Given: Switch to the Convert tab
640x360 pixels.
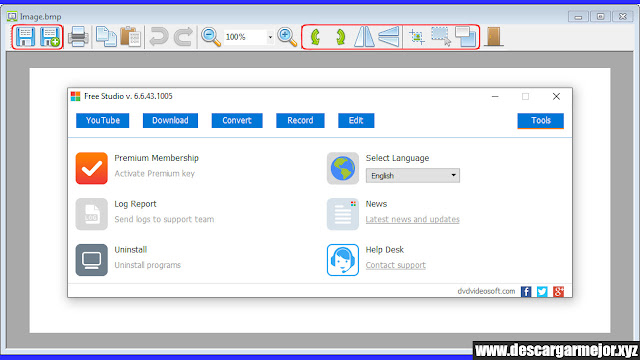Looking at the screenshot, I should (237, 120).
